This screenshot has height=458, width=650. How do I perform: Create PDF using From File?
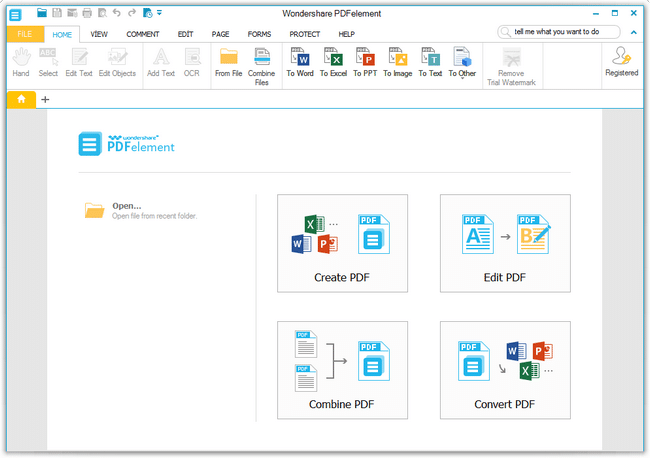pos(228,62)
